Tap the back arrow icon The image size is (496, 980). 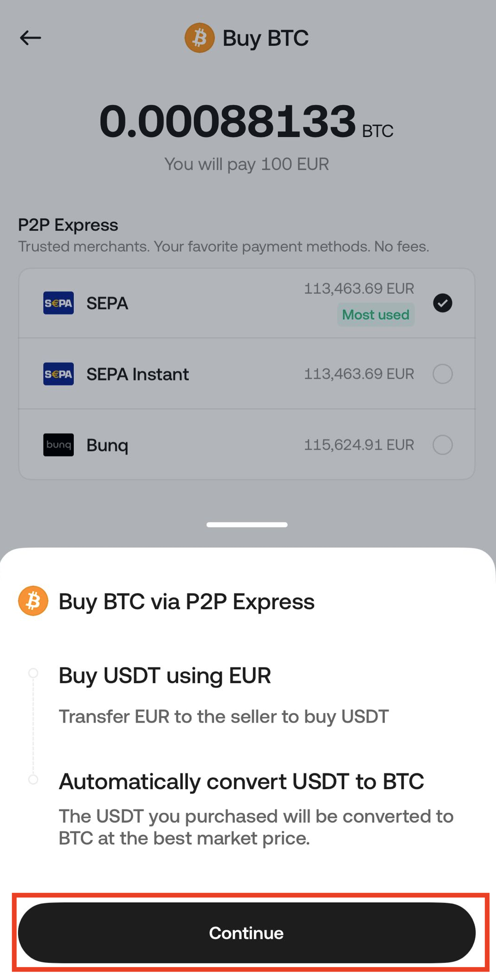click(x=30, y=38)
